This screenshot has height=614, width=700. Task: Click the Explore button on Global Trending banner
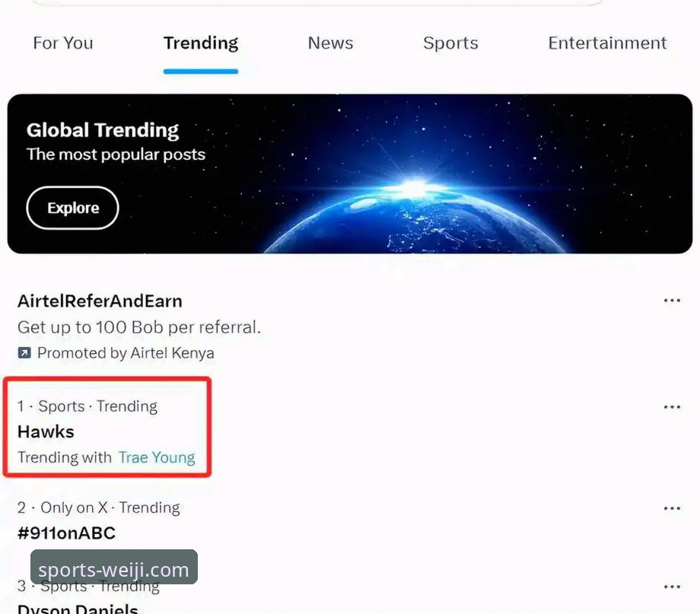(73, 208)
